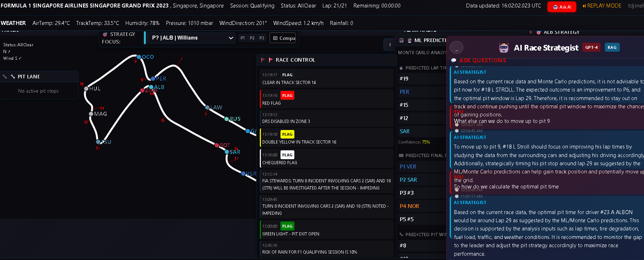Click the #8 predicted pit window row
This screenshot has height=260, width=644.
point(422,245)
